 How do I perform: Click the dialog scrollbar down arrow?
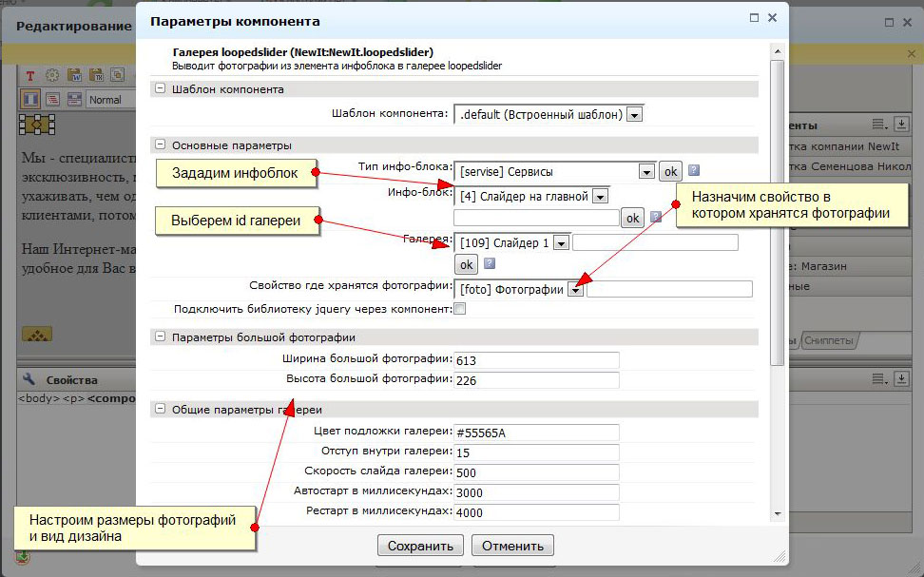click(778, 514)
